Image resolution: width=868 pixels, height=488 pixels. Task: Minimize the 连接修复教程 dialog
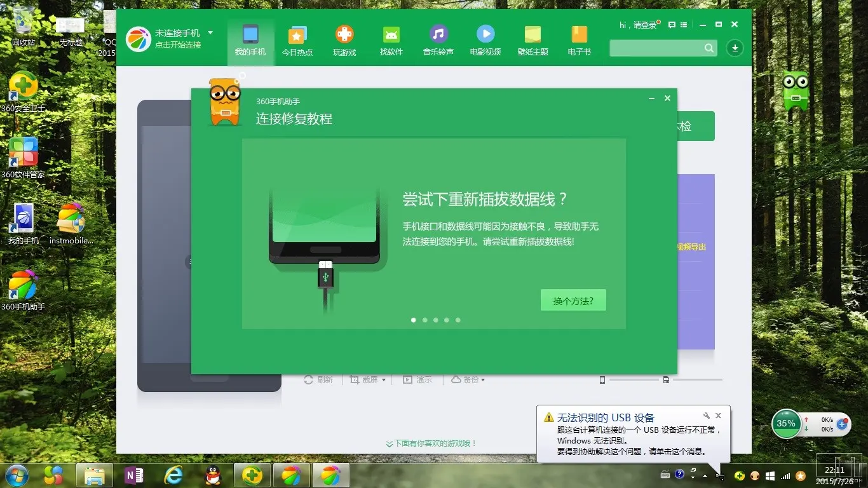coord(651,98)
